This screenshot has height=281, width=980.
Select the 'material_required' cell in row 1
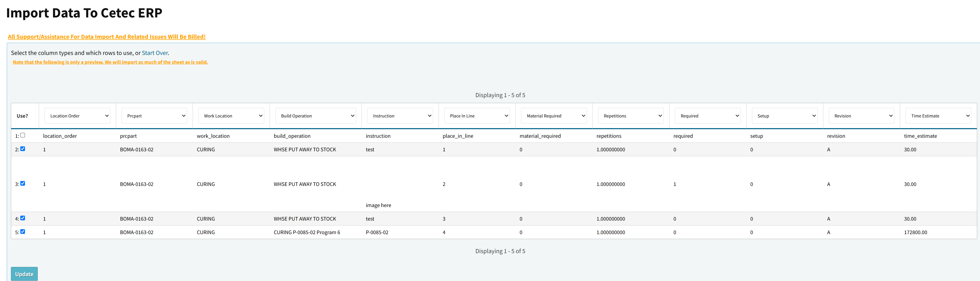click(540, 136)
